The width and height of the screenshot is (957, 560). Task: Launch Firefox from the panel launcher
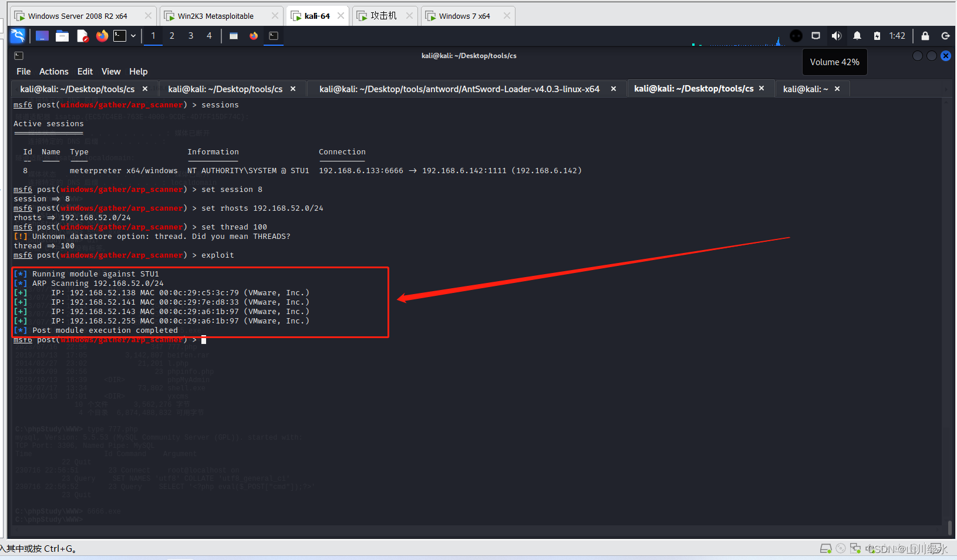coord(102,36)
